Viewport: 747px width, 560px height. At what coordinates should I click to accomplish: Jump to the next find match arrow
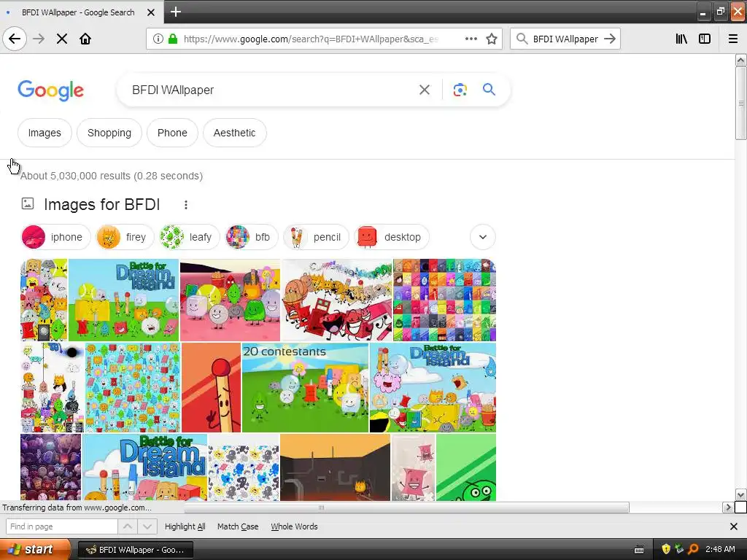(x=147, y=526)
